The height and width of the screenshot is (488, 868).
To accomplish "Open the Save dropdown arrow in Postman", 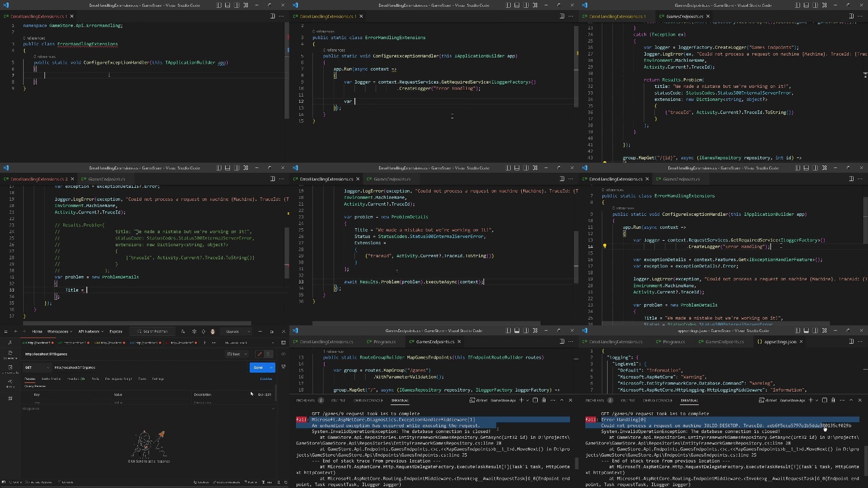I will click(245, 354).
